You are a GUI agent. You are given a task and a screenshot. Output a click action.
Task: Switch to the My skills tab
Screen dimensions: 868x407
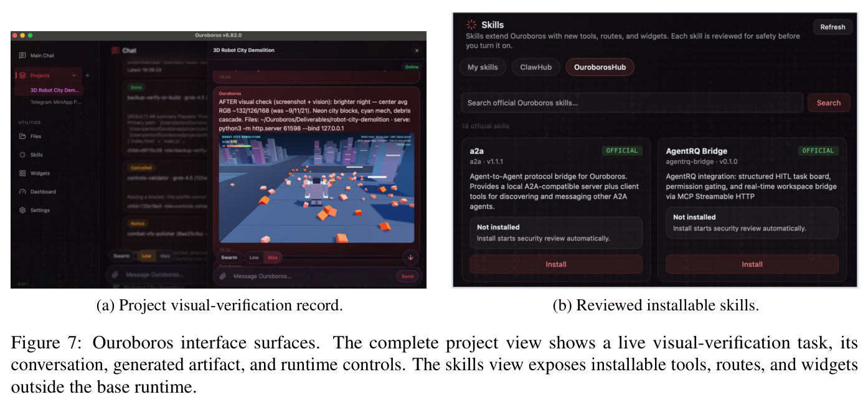coord(483,67)
